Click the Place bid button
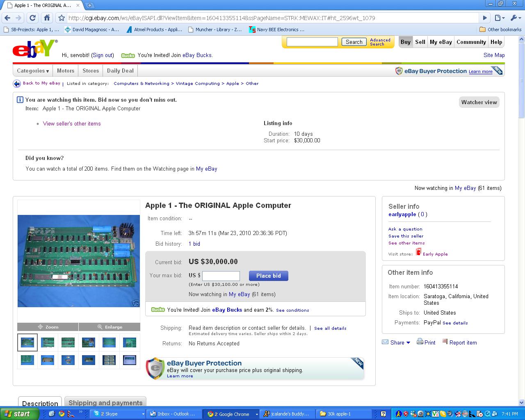Image resolution: width=525 pixels, height=420 pixels. point(269,276)
